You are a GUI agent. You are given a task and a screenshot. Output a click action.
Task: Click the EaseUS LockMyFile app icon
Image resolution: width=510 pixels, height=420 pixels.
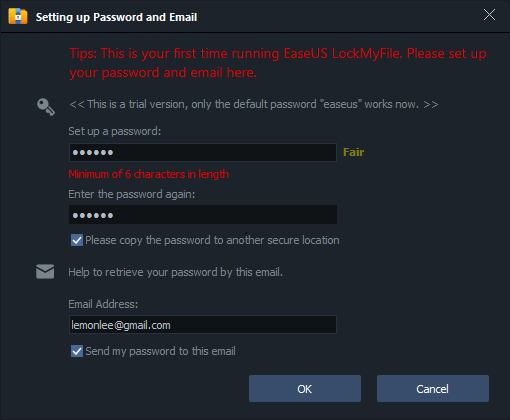coord(18,16)
